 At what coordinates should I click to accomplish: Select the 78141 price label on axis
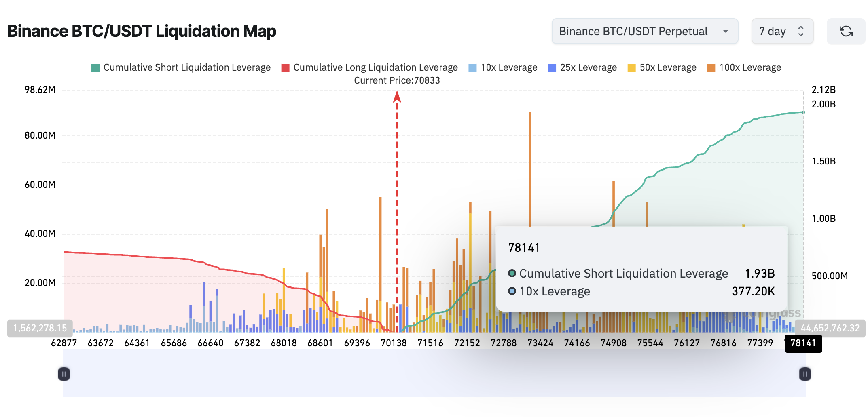[x=803, y=344]
